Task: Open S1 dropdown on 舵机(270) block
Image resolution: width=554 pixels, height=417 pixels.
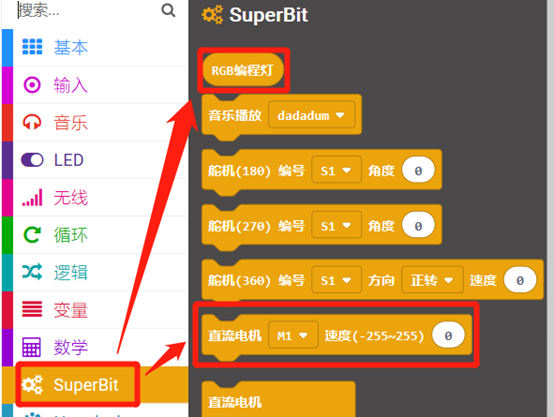Action: (x=336, y=225)
